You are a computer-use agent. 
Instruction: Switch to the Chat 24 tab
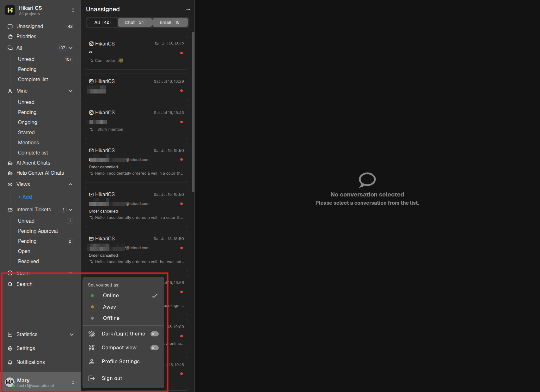coord(135,22)
